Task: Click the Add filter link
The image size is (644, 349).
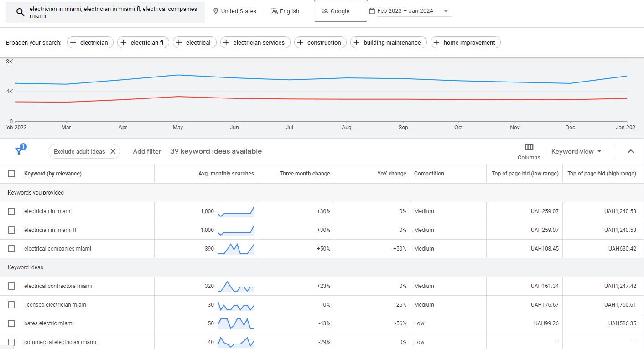Action: [x=147, y=151]
